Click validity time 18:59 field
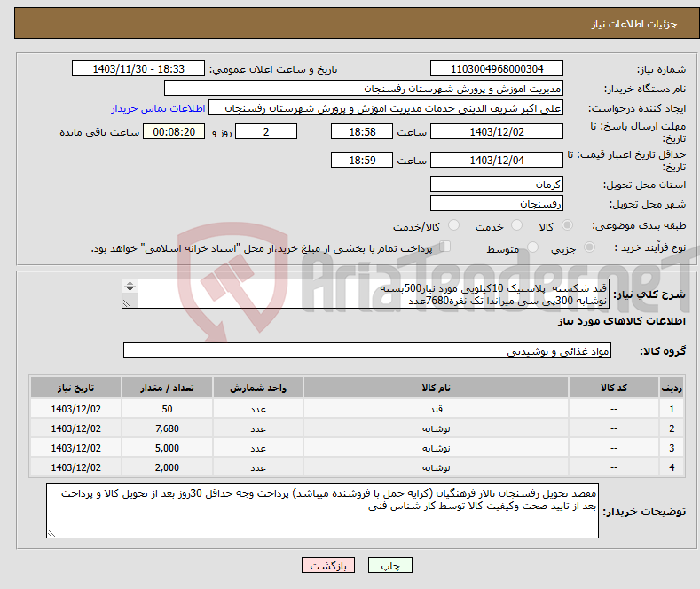The image size is (700, 589). pos(362,160)
